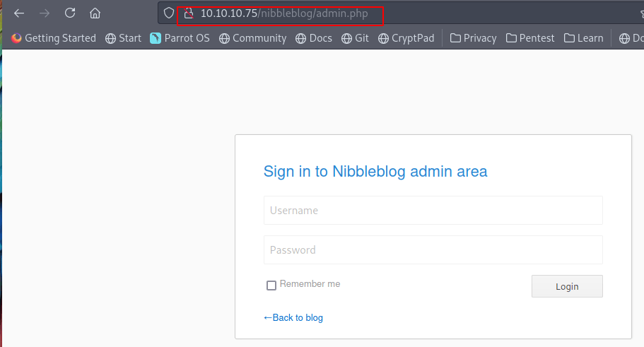Open the Community bookmark
Image resolution: width=644 pixels, height=347 pixels.
click(x=252, y=38)
